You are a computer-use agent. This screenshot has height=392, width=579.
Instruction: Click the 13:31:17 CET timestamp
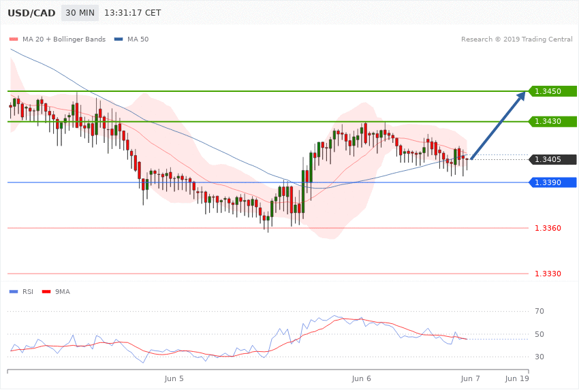coord(133,13)
